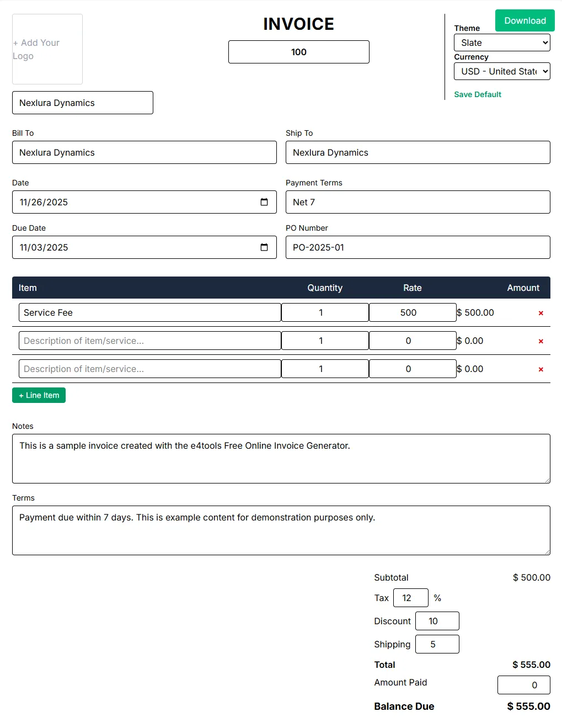Image resolution: width=562 pixels, height=728 pixels.
Task: Edit the Notes text area
Action: (x=281, y=459)
